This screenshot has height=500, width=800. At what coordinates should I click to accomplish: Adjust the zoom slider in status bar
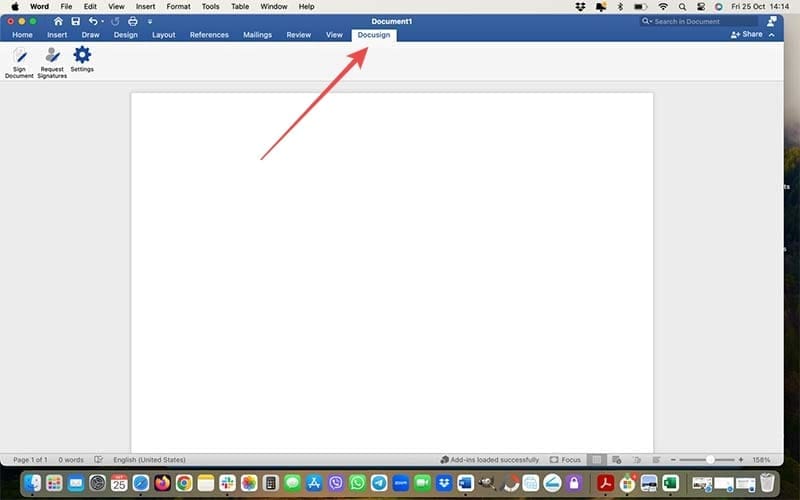[x=710, y=460]
